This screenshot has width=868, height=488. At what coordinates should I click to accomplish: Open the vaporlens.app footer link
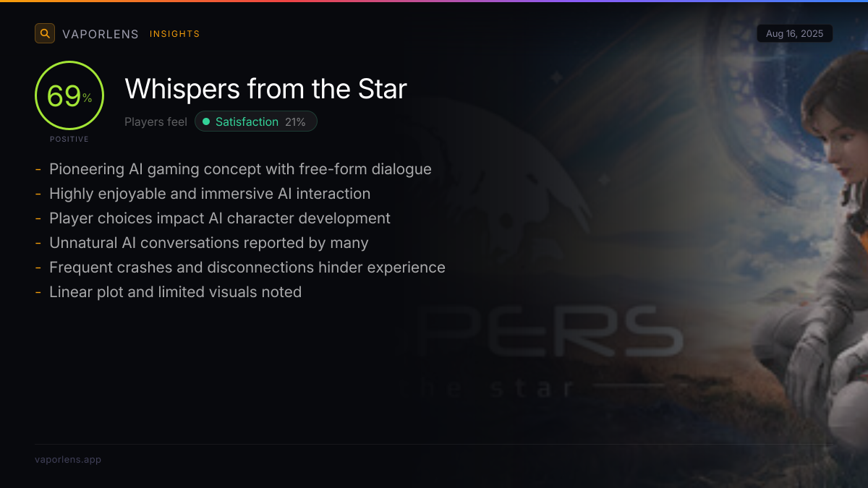tap(68, 460)
